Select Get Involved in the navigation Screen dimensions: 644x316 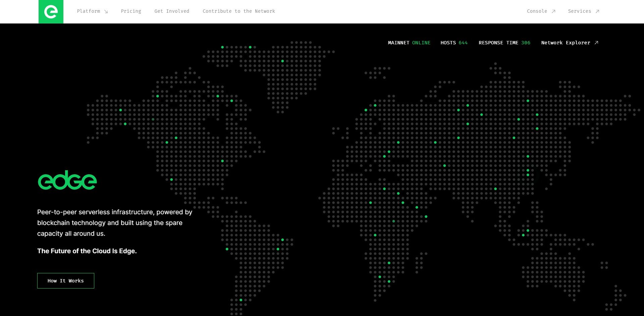pos(172,11)
